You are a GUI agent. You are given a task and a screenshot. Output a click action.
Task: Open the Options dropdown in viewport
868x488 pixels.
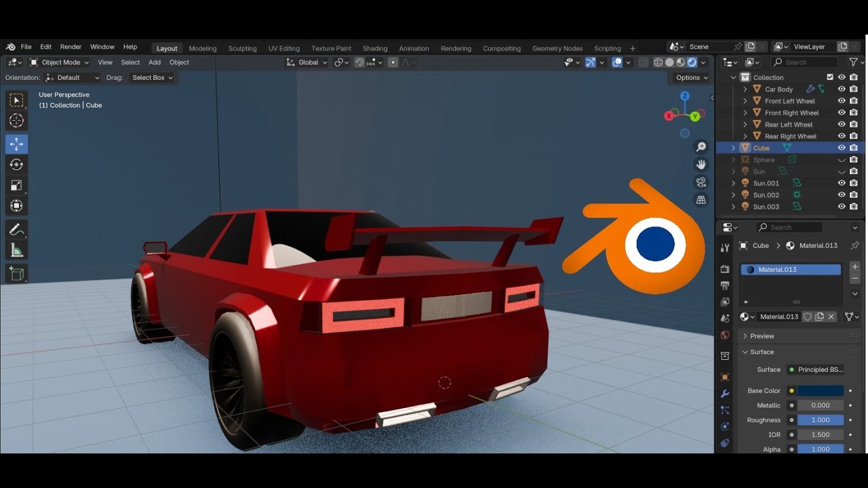coord(692,78)
